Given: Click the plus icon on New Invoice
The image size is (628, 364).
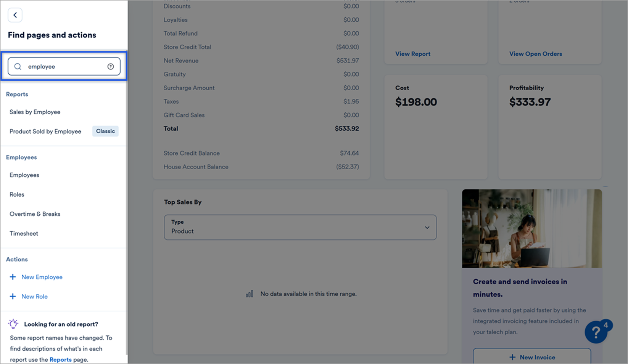Looking at the screenshot, I should pos(512,357).
